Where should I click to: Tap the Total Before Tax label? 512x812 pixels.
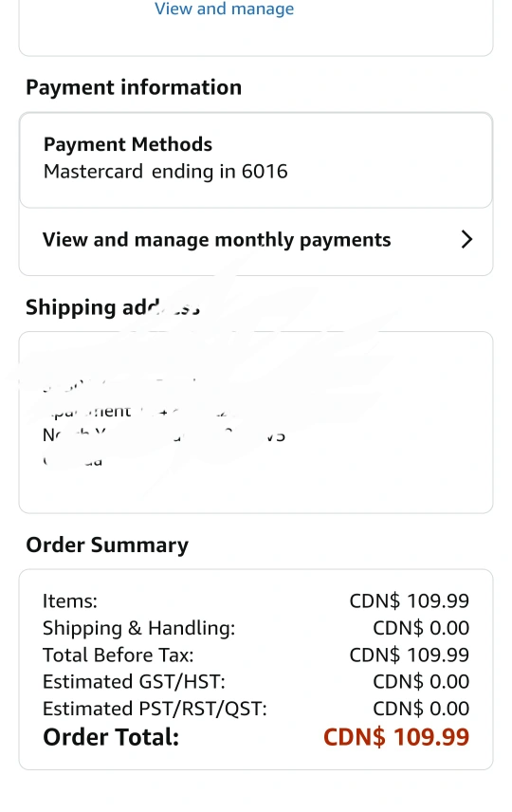[x=118, y=655]
